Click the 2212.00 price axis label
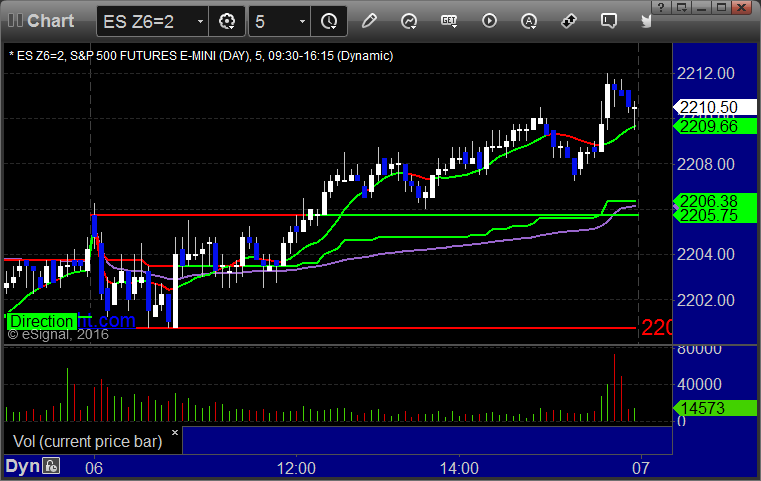 (706, 74)
